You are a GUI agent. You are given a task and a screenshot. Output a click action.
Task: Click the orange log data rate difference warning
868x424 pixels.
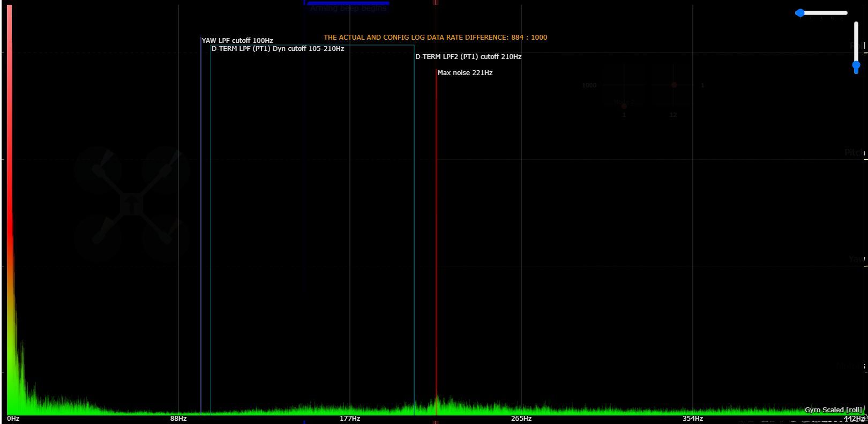click(x=435, y=38)
